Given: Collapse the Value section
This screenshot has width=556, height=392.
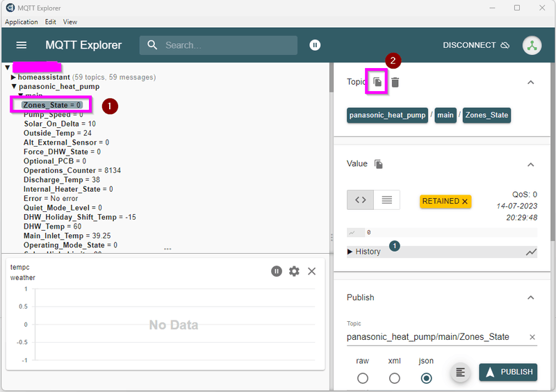Looking at the screenshot, I should click(530, 165).
